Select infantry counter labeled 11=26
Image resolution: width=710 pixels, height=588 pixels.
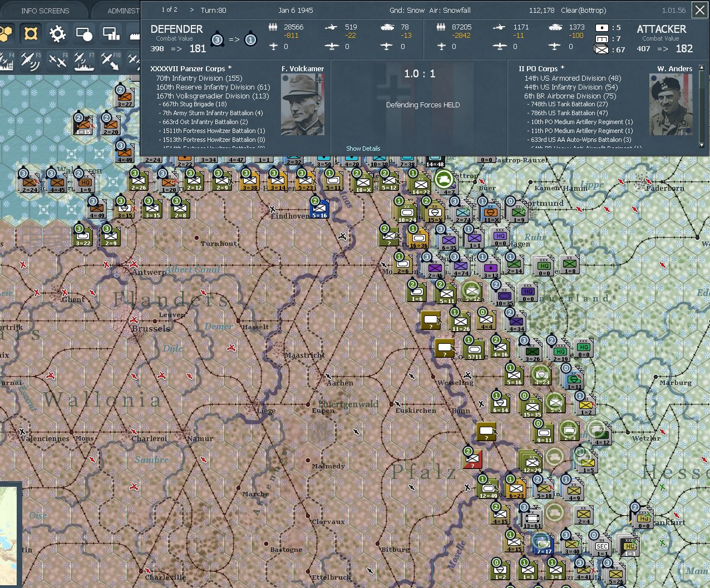tap(461, 322)
